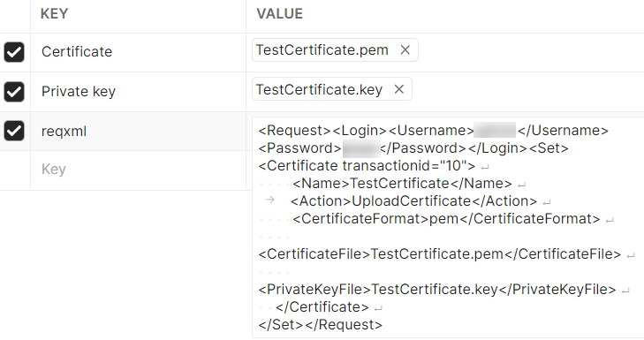Uncheck the Certificate row checkbox
The image size is (644, 340).
pos(14,52)
